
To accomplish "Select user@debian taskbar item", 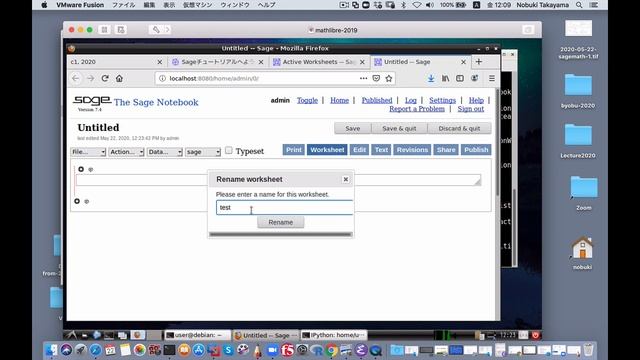I will pos(198,335).
